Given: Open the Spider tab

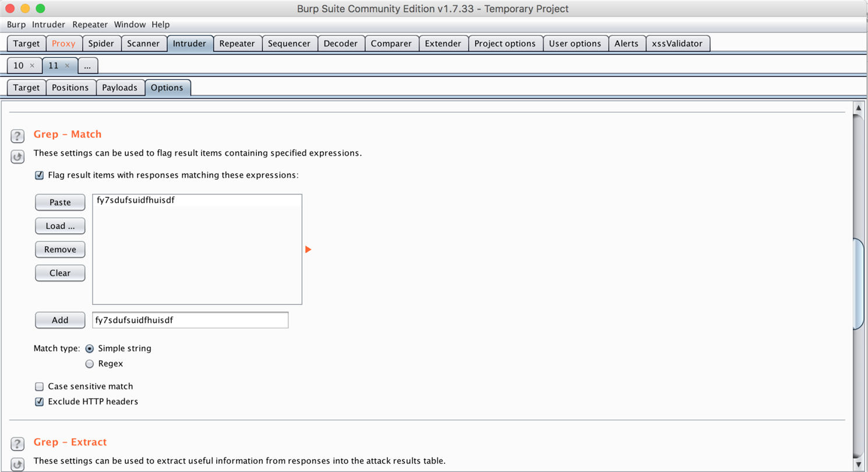Looking at the screenshot, I should (101, 44).
